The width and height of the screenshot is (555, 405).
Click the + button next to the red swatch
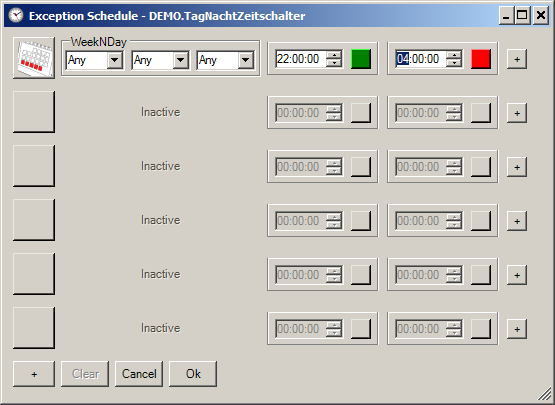click(517, 59)
